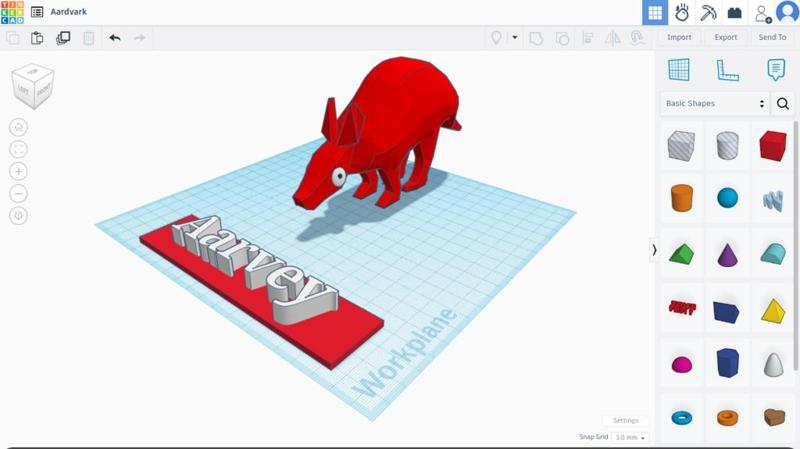Image resolution: width=800 pixels, height=449 pixels.
Task: Toggle the orthographic/perspective view button
Action: pos(19,215)
